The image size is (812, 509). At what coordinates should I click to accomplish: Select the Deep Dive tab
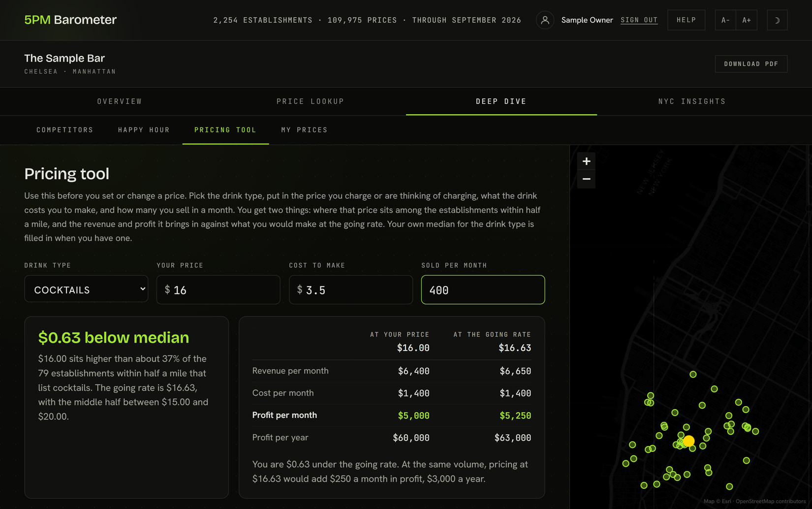pyautogui.click(x=501, y=101)
